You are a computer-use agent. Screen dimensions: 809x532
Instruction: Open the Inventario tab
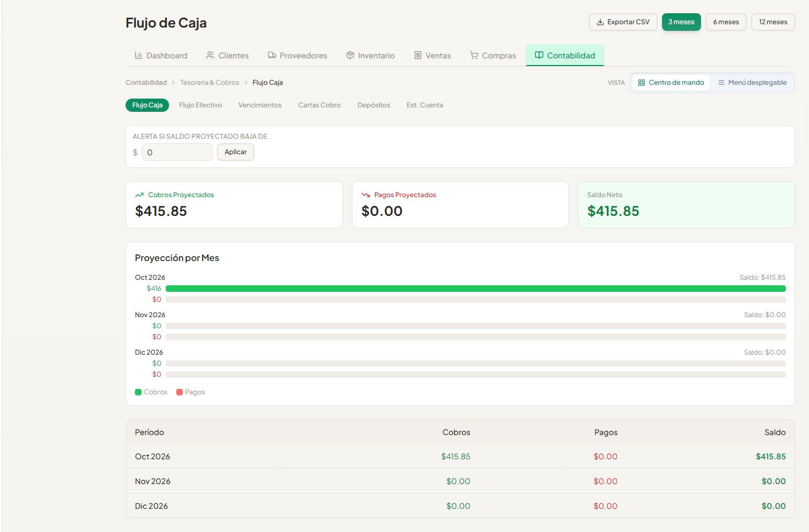coord(370,55)
